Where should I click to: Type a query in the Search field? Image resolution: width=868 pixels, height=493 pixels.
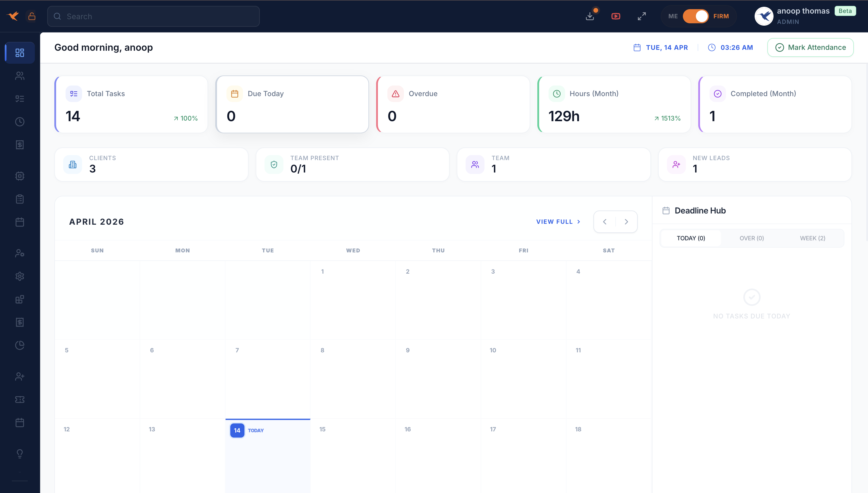[153, 16]
